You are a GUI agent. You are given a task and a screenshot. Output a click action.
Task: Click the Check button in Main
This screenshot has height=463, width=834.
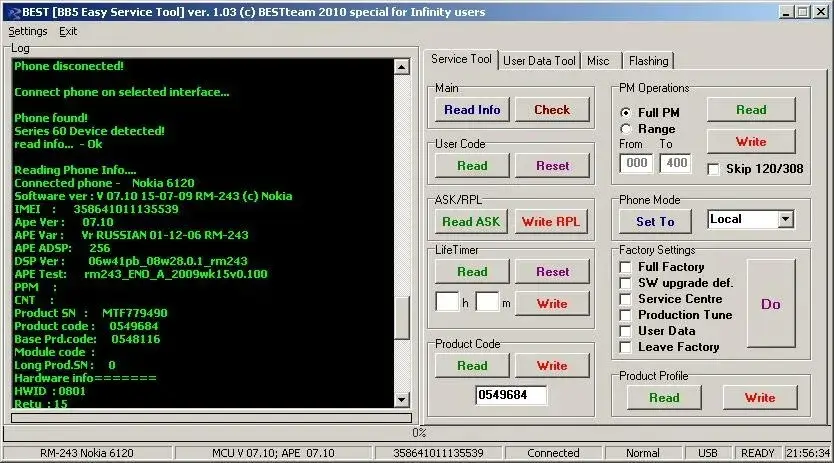(552, 110)
